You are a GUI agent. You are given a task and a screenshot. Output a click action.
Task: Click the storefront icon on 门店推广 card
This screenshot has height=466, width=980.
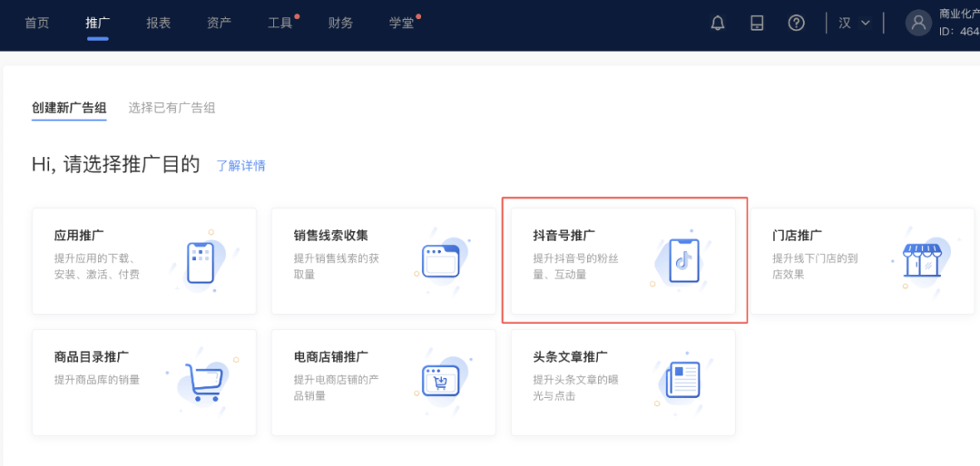point(922,261)
